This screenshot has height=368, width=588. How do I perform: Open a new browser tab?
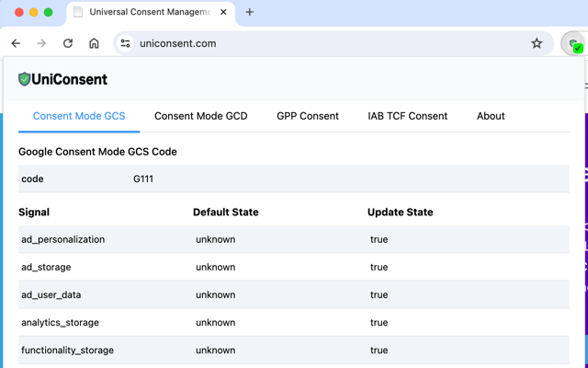249,12
